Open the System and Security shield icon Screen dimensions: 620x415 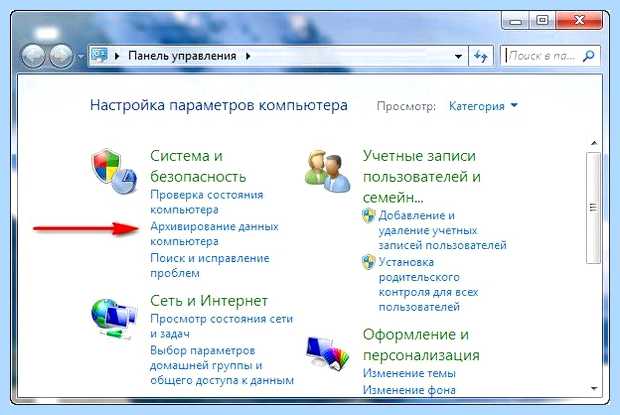point(113,171)
